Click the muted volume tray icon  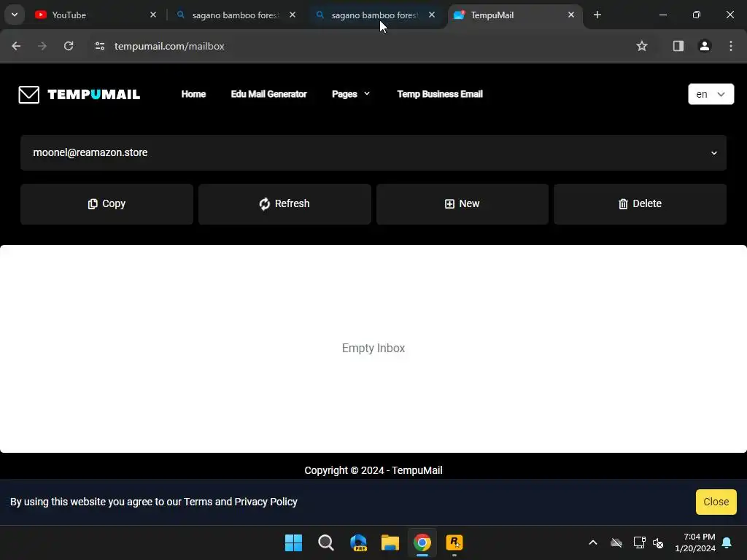(658, 542)
